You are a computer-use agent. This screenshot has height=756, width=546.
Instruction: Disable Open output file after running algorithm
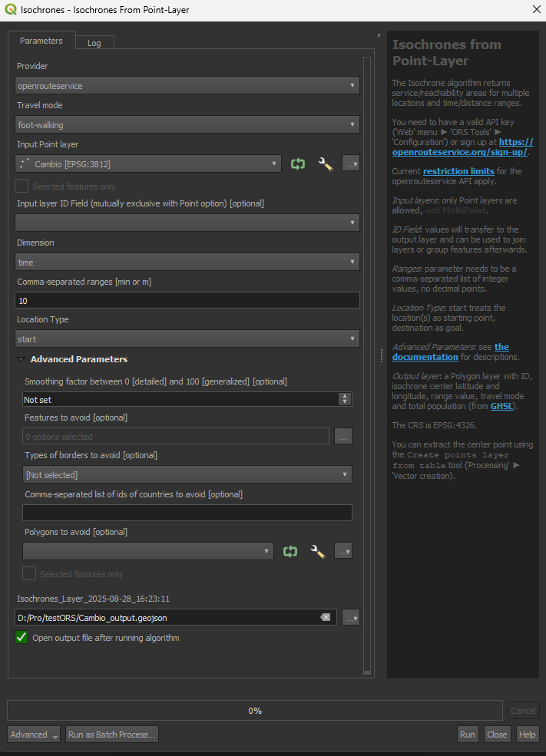tap(22, 638)
